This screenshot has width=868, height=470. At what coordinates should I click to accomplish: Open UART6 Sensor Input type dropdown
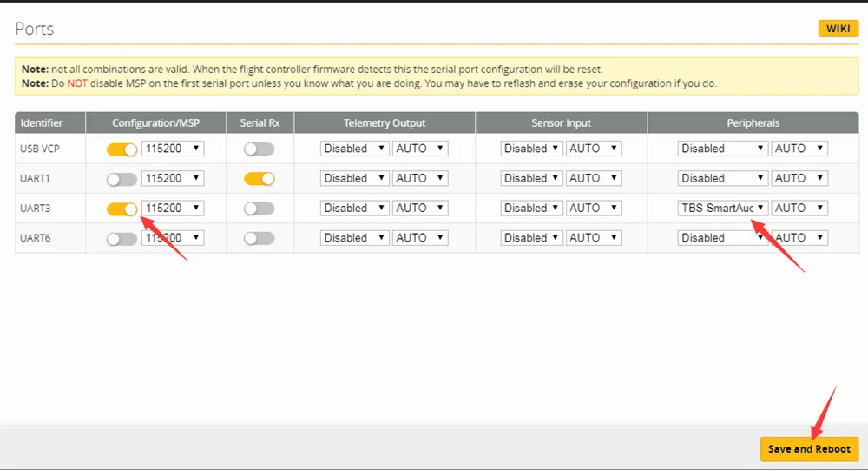(531, 238)
